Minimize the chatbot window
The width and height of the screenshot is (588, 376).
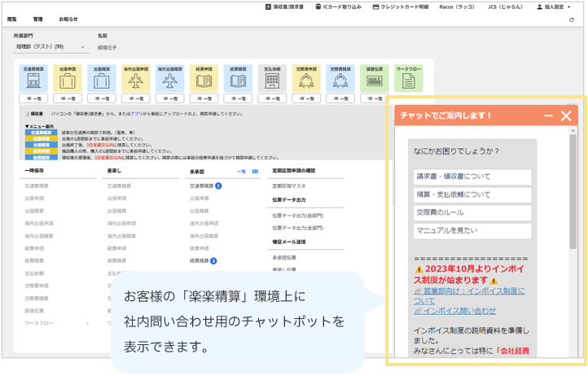(549, 116)
